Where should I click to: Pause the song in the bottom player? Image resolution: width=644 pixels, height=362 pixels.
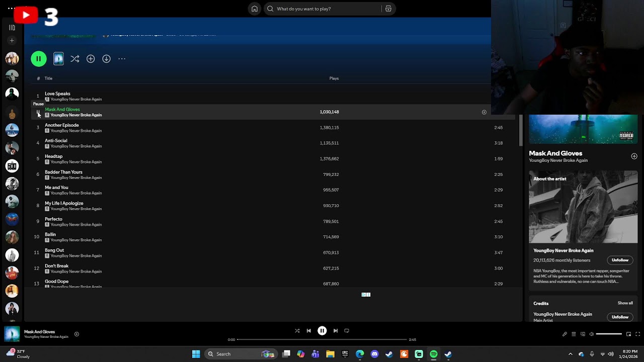(322, 331)
